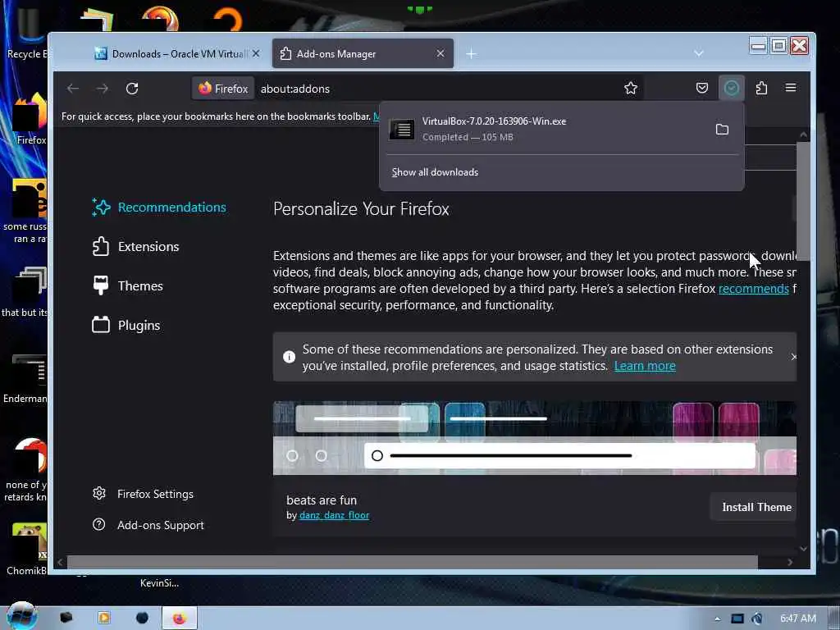This screenshot has width=840, height=630.
Task: Open a new tab with plus button
Action: tap(471, 53)
